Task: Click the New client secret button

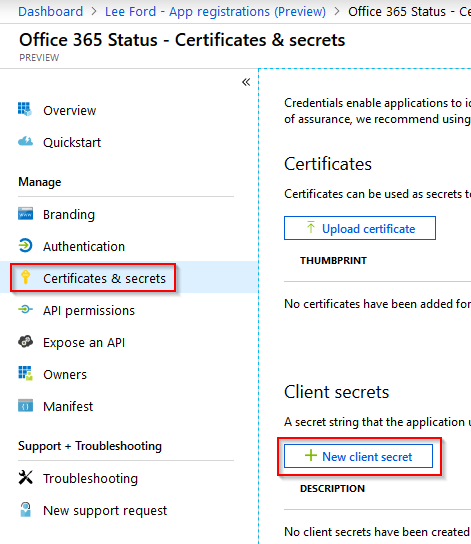Action: point(358,456)
